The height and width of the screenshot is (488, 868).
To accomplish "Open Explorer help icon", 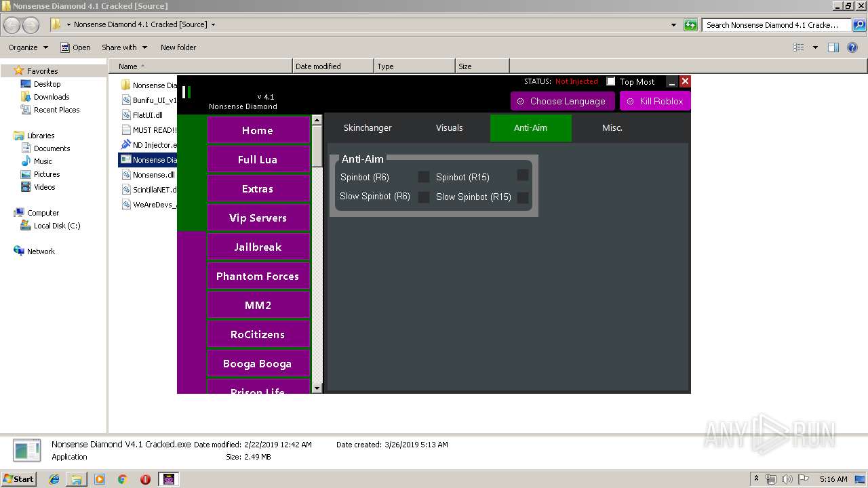I will pos(852,47).
